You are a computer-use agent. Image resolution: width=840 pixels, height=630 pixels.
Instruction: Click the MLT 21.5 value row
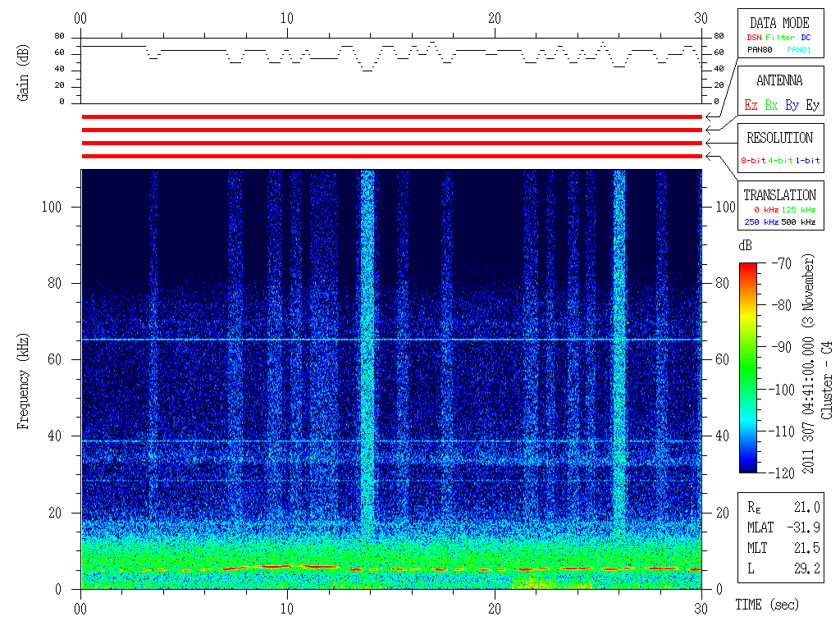pos(783,548)
